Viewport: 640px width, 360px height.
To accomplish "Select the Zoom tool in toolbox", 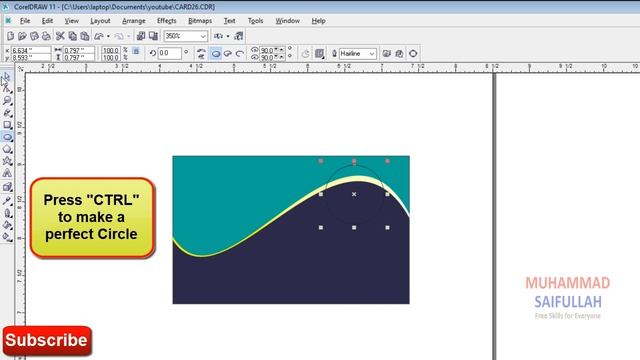I will click(7, 100).
